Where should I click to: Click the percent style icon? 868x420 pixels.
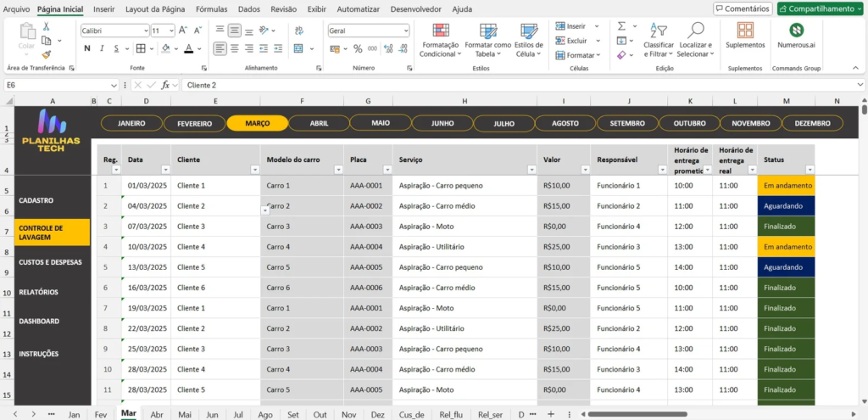pos(358,48)
